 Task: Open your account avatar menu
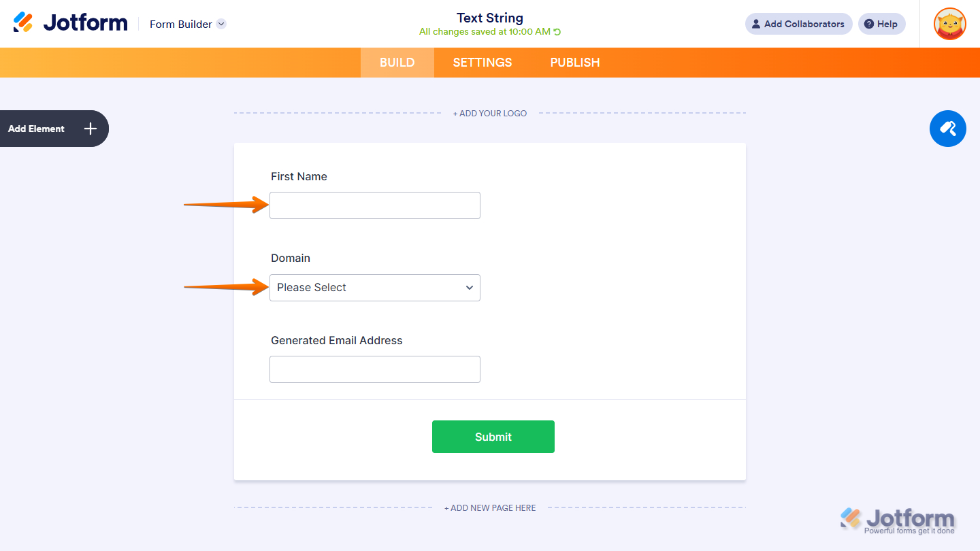pos(949,24)
